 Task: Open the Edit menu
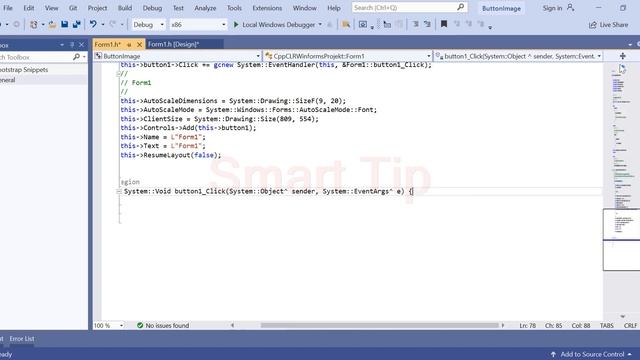29,8
